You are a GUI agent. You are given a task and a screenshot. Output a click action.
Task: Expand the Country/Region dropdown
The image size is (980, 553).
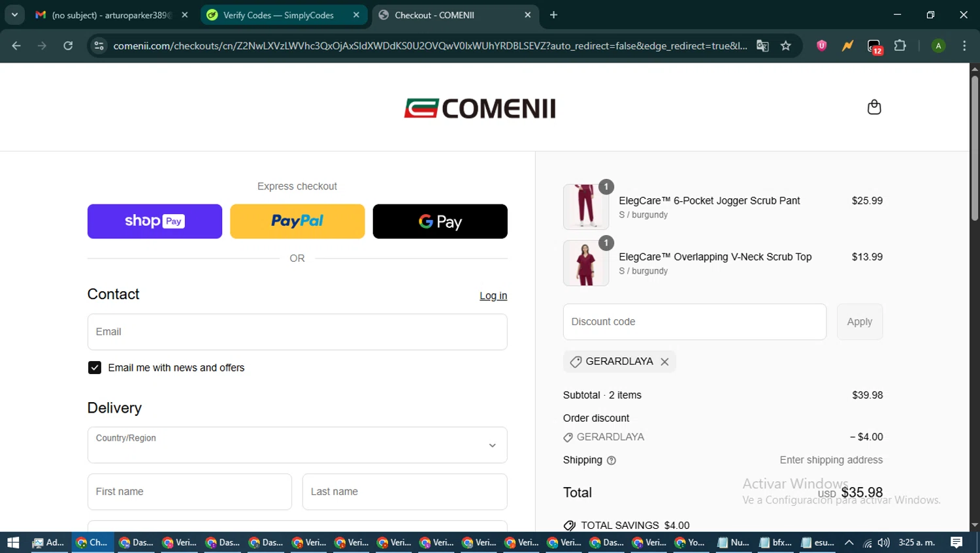coord(297,445)
